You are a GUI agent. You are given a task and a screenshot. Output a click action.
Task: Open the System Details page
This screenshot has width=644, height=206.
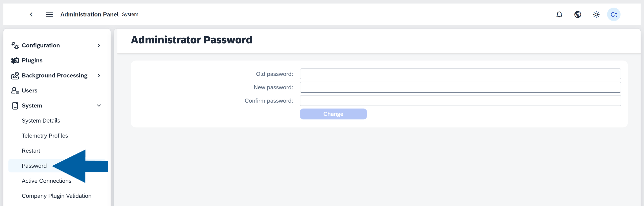point(41,120)
